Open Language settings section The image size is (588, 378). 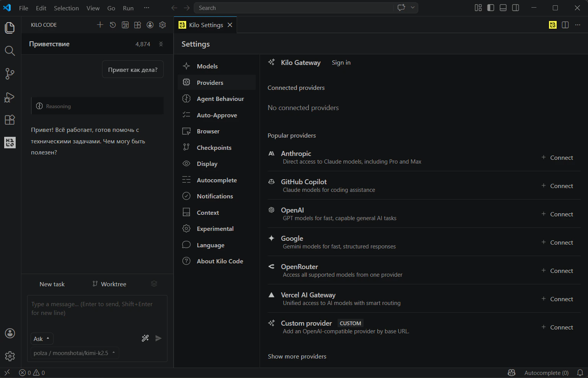(217, 245)
